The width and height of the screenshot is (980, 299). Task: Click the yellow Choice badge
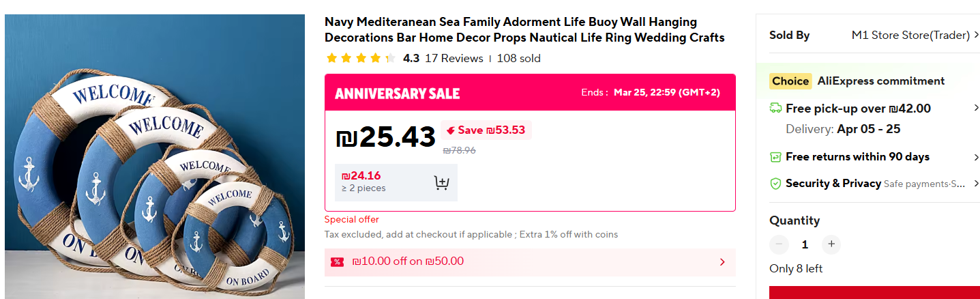coord(790,81)
